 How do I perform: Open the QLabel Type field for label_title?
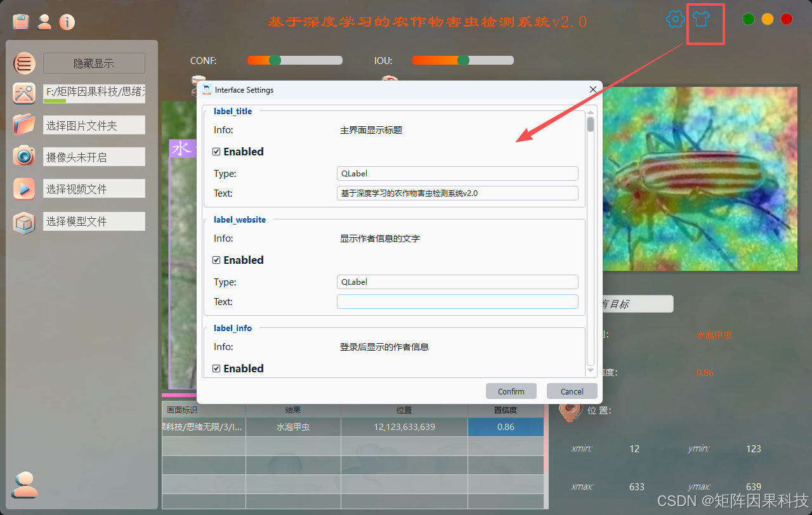click(x=457, y=173)
